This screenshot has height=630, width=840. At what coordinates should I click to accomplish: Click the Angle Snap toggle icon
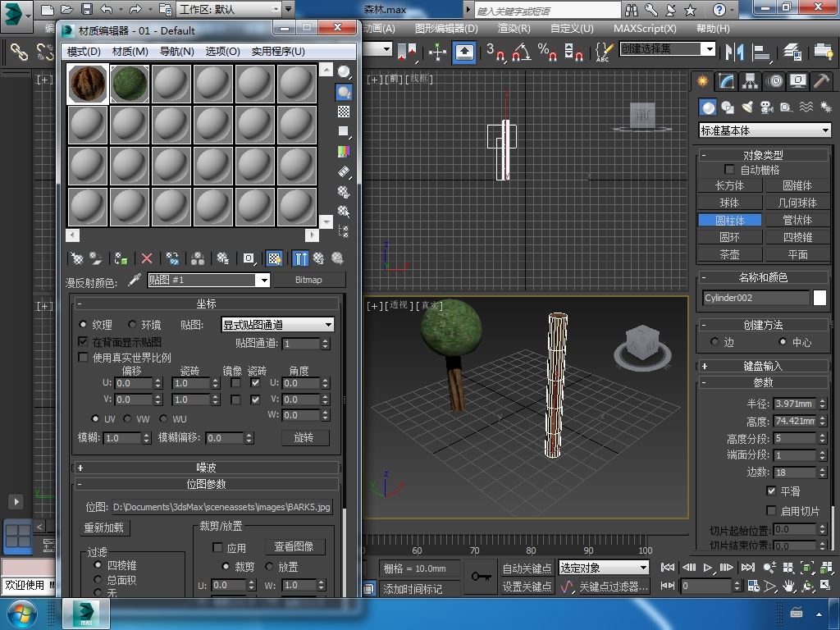click(521, 52)
